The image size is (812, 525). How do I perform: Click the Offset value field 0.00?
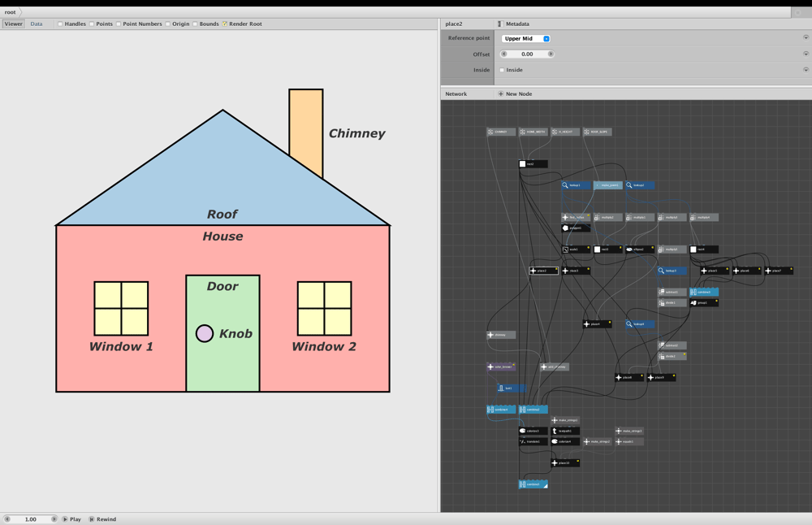click(x=527, y=54)
